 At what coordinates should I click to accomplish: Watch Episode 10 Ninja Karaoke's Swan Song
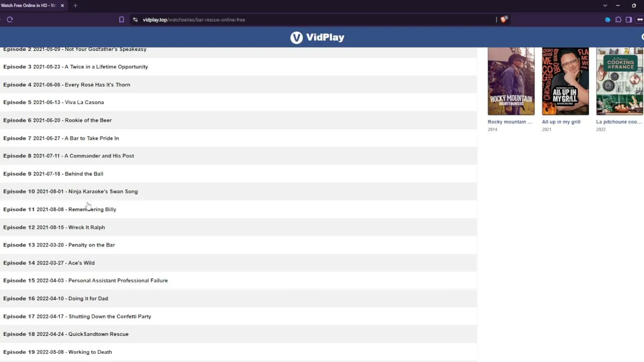click(238, 192)
